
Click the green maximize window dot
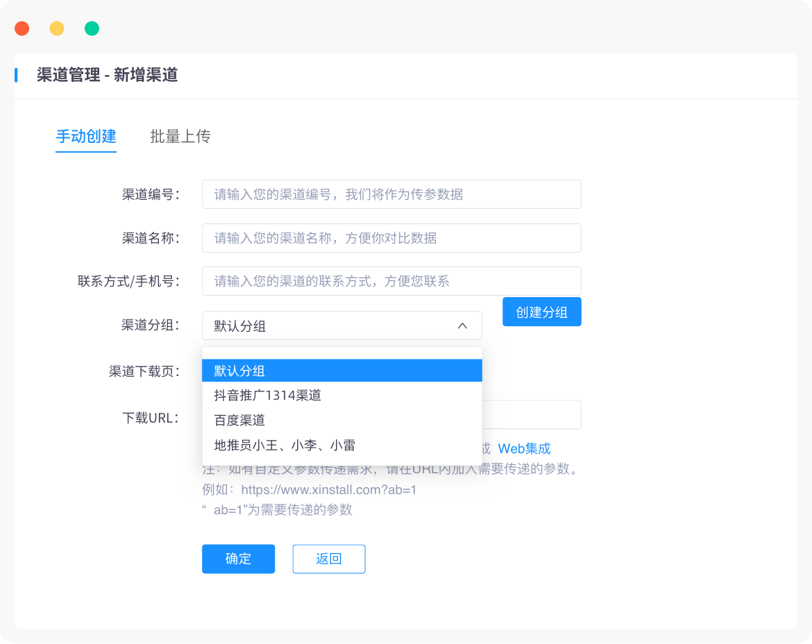[92, 28]
